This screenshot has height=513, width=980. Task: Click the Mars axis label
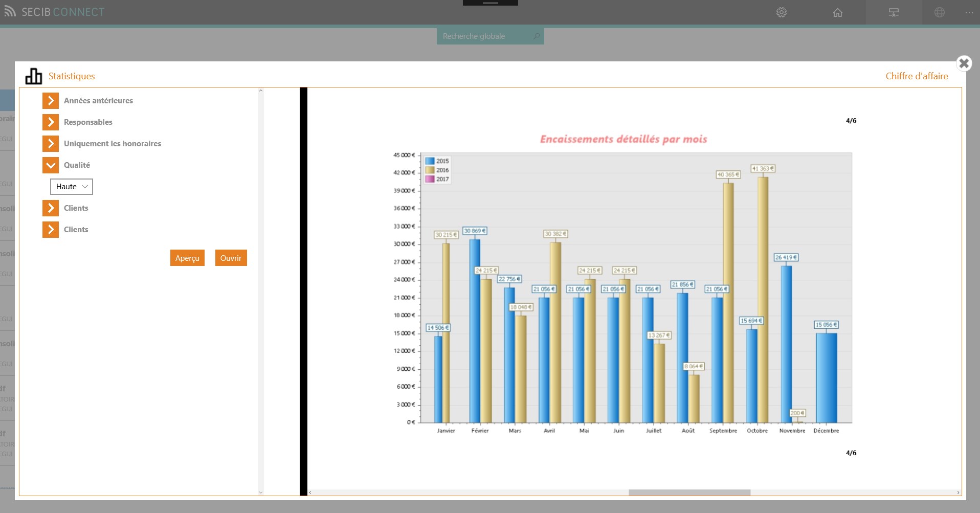click(515, 431)
